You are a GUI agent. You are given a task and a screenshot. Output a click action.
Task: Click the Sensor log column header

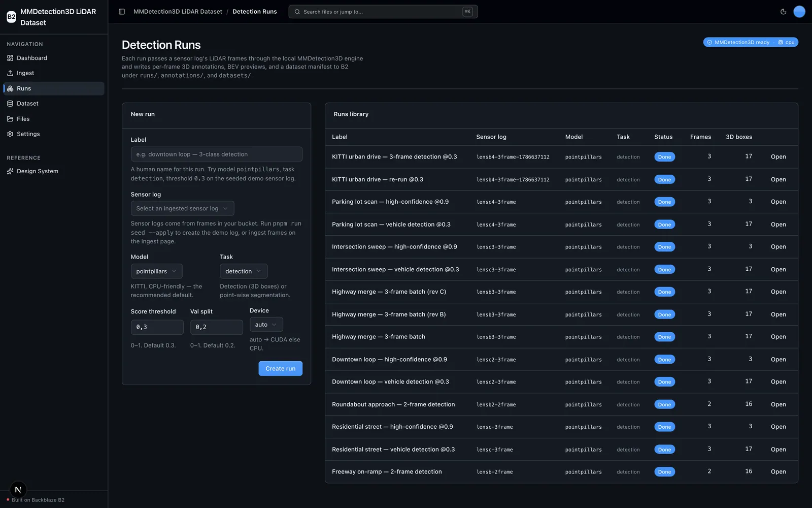tap(491, 137)
